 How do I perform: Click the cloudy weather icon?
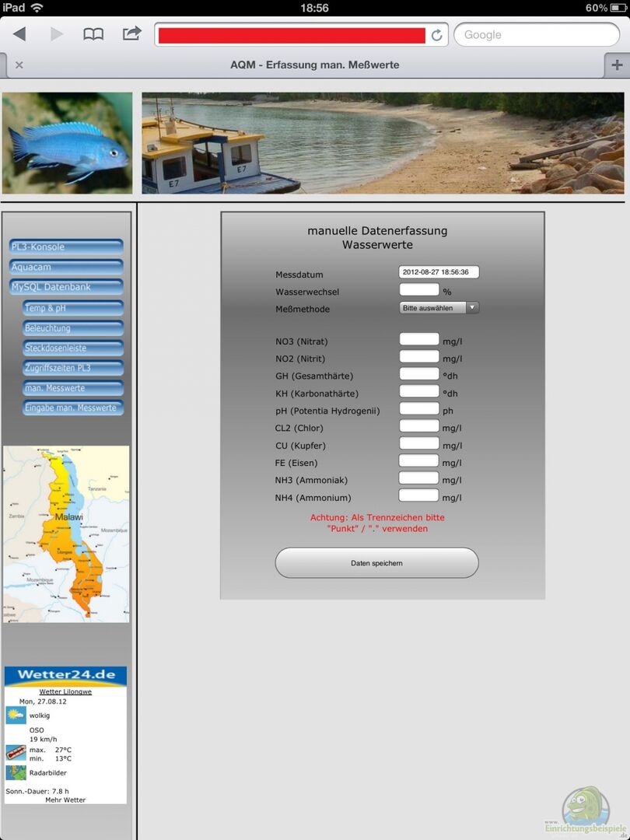16,715
